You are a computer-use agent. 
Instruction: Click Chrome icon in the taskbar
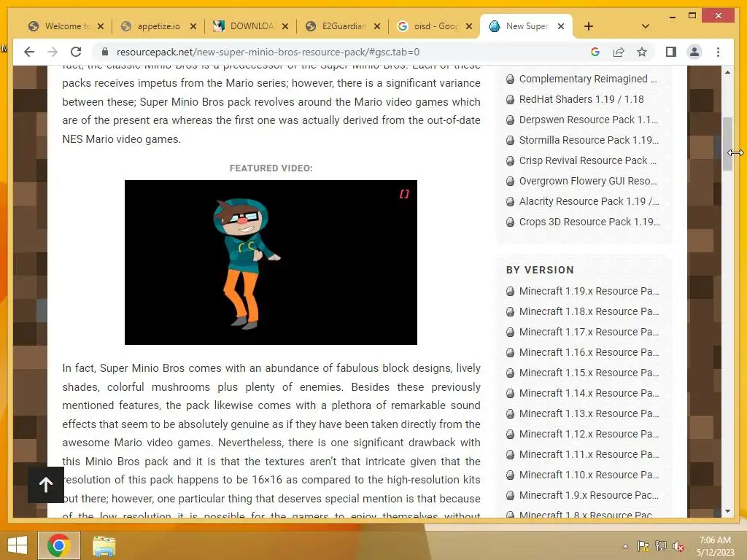(58, 545)
